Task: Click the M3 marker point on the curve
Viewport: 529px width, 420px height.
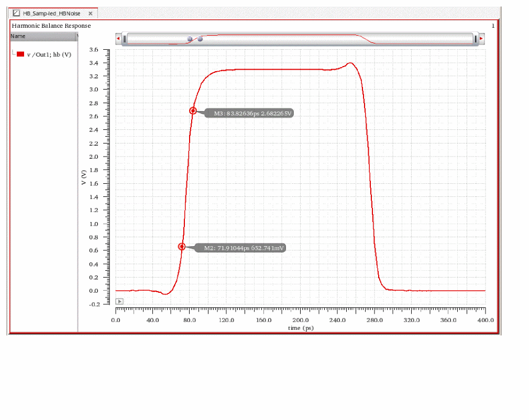Action: click(x=193, y=110)
